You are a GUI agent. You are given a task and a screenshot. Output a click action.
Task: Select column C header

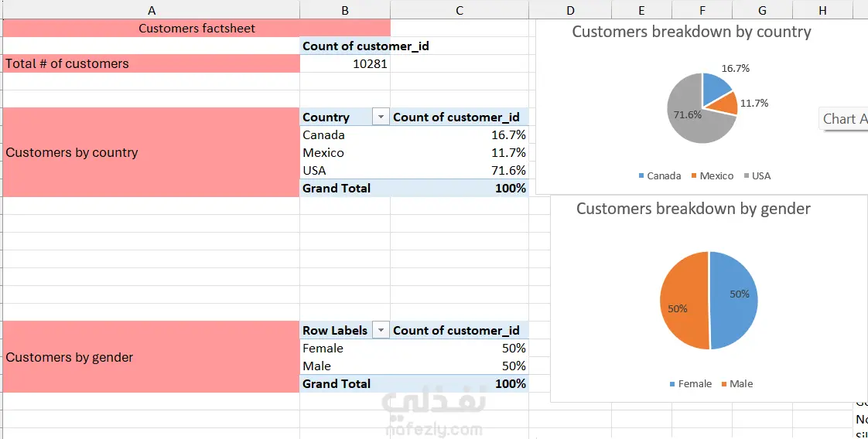tap(460, 10)
